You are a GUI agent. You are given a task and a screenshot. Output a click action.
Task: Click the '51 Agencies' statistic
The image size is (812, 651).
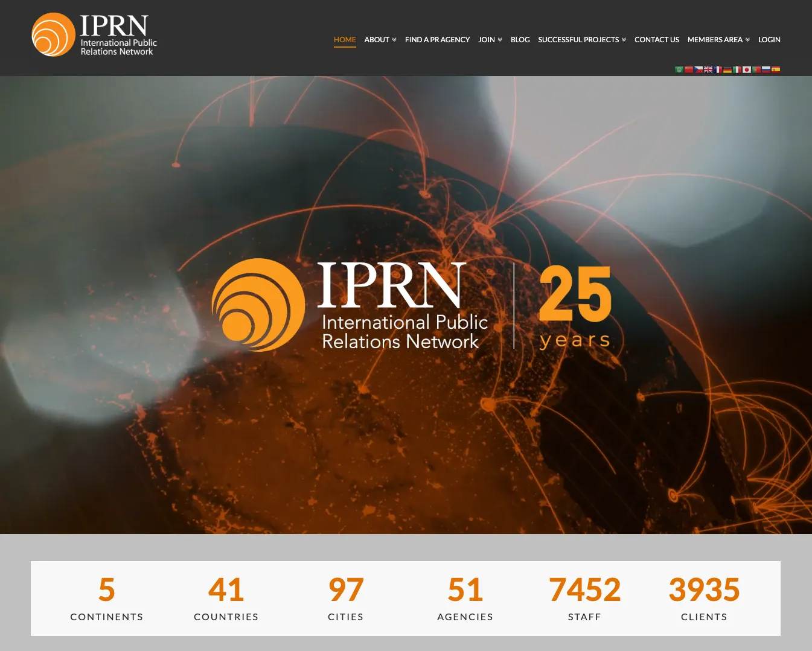point(465,599)
